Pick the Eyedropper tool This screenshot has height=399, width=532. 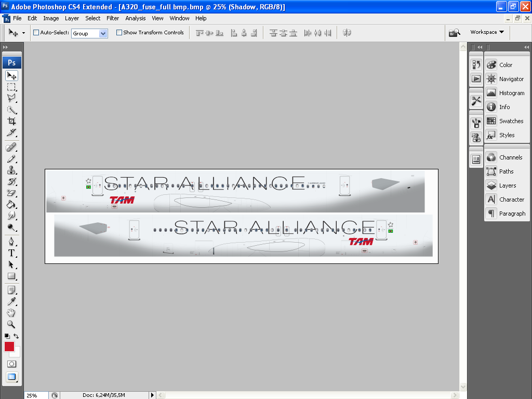pos(11,301)
